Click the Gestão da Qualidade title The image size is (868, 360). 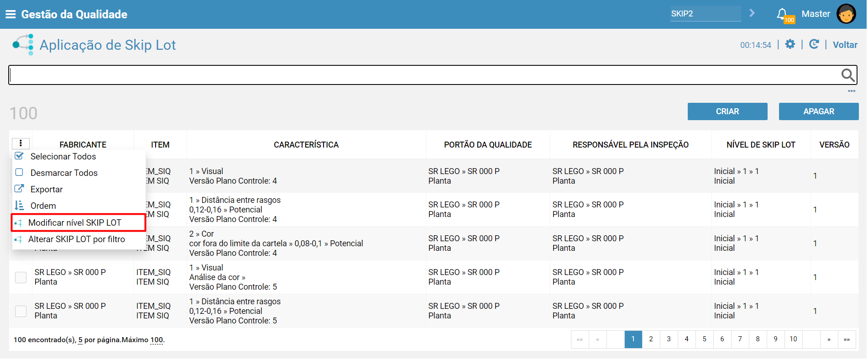[x=74, y=14]
